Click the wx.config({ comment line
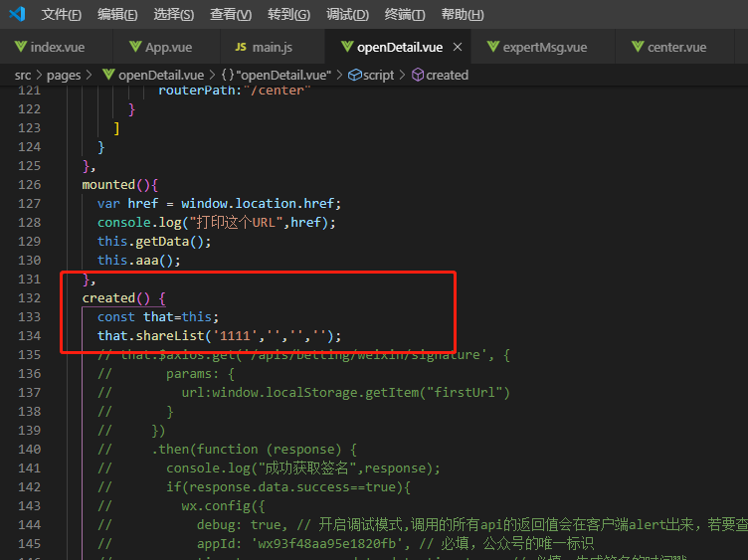Screen dimensions: 748x560 [223, 506]
